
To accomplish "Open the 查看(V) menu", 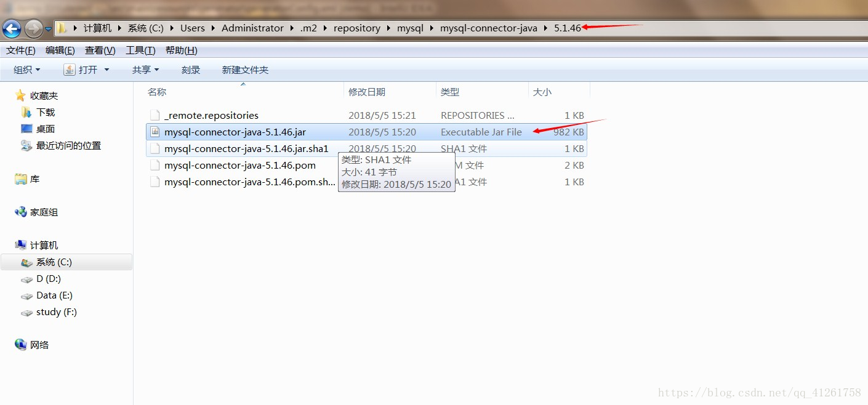I will (100, 50).
